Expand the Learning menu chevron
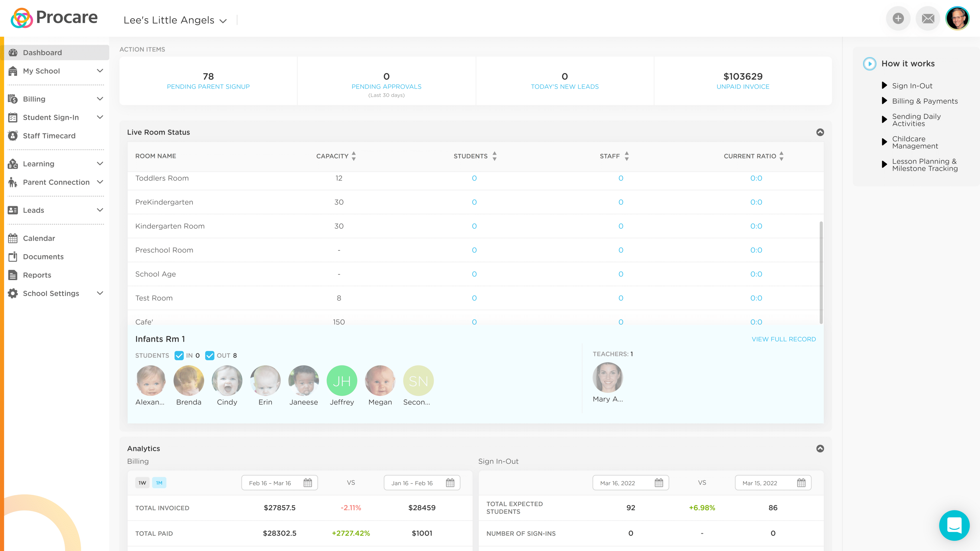This screenshot has width=980, height=551. [x=100, y=164]
